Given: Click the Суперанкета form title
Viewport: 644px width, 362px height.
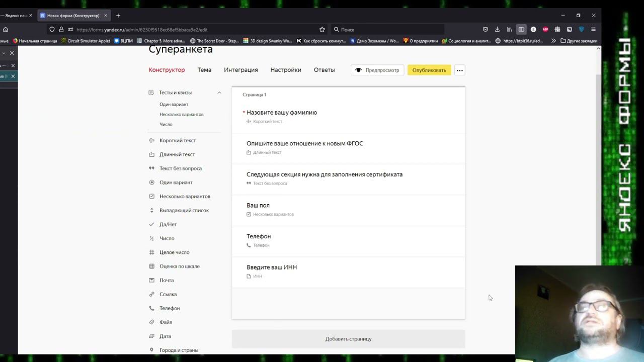Looking at the screenshot, I should (x=181, y=49).
